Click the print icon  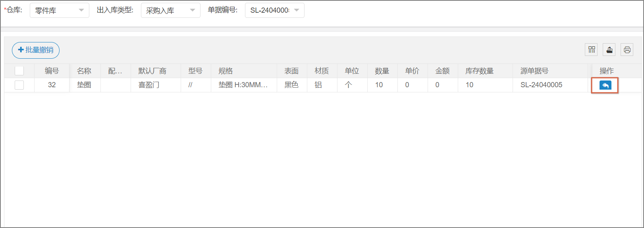click(x=627, y=50)
